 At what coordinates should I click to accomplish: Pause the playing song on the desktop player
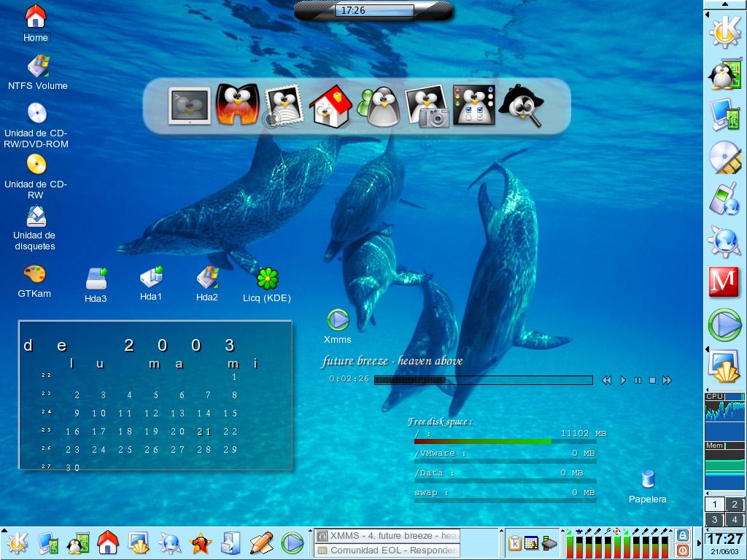click(638, 380)
